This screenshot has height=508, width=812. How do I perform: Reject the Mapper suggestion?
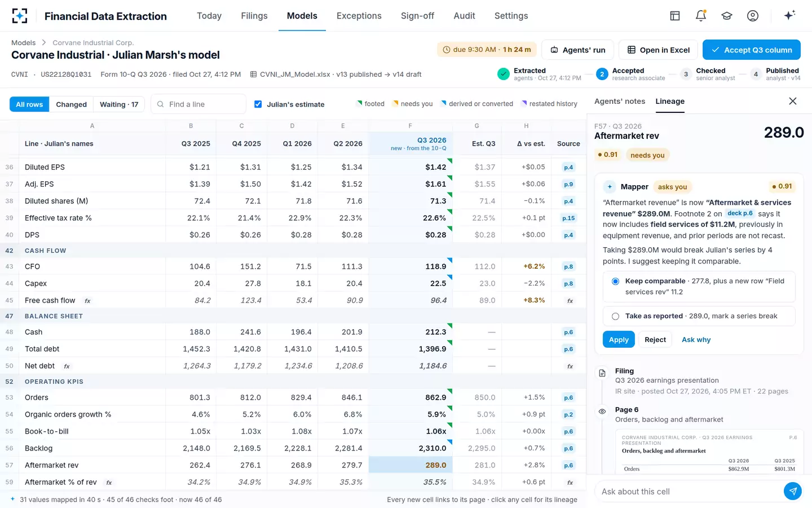click(x=655, y=339)
